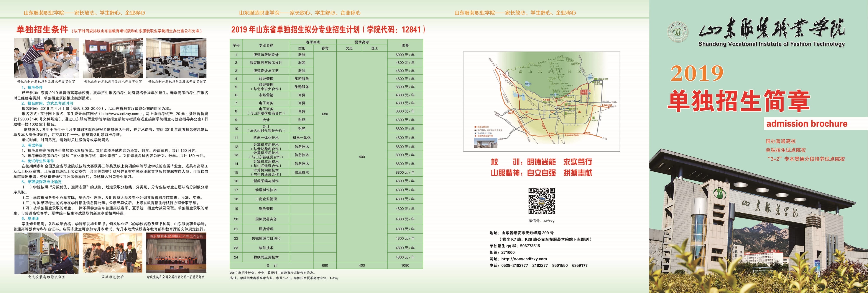Click the qq群 number 596773515
868x293 pixels.
[x=530, y=246]
